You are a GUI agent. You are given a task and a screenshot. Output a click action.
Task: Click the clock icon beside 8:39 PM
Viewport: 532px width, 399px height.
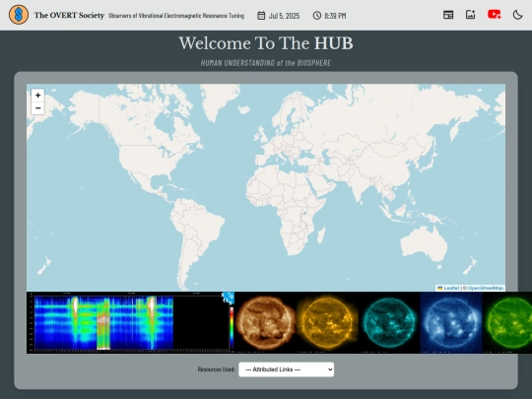tap(317, 16)
